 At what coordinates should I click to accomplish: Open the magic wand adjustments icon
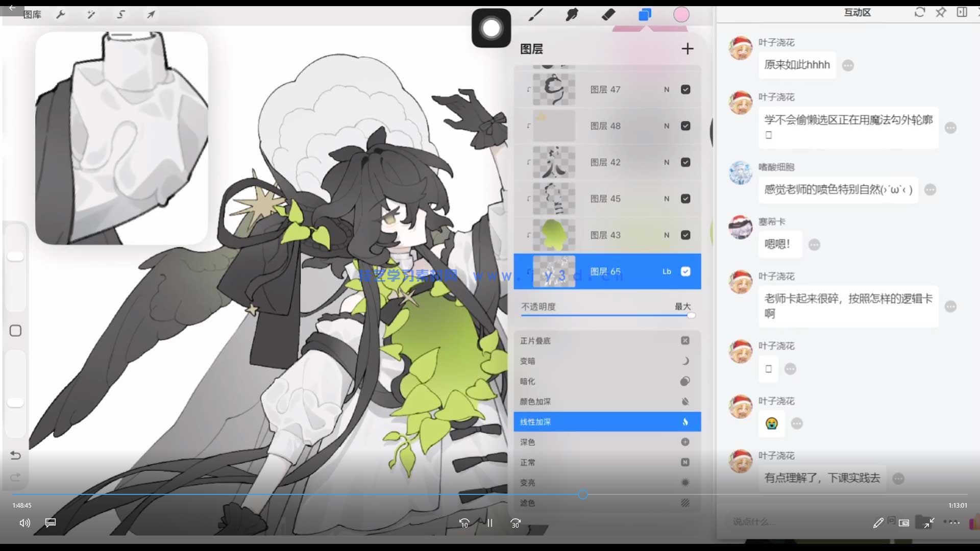click(x=91, y=15)
